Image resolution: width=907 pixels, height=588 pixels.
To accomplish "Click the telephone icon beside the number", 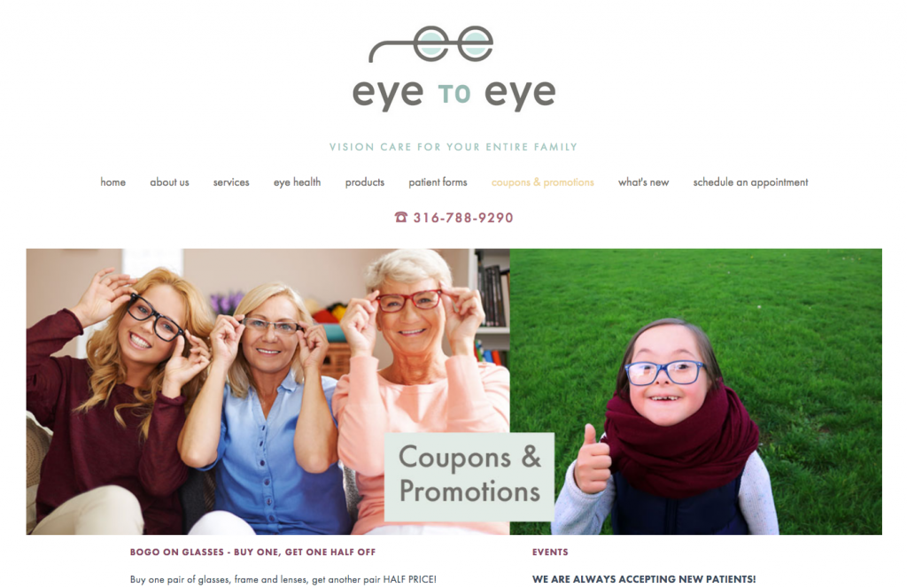I will [401, 217].
